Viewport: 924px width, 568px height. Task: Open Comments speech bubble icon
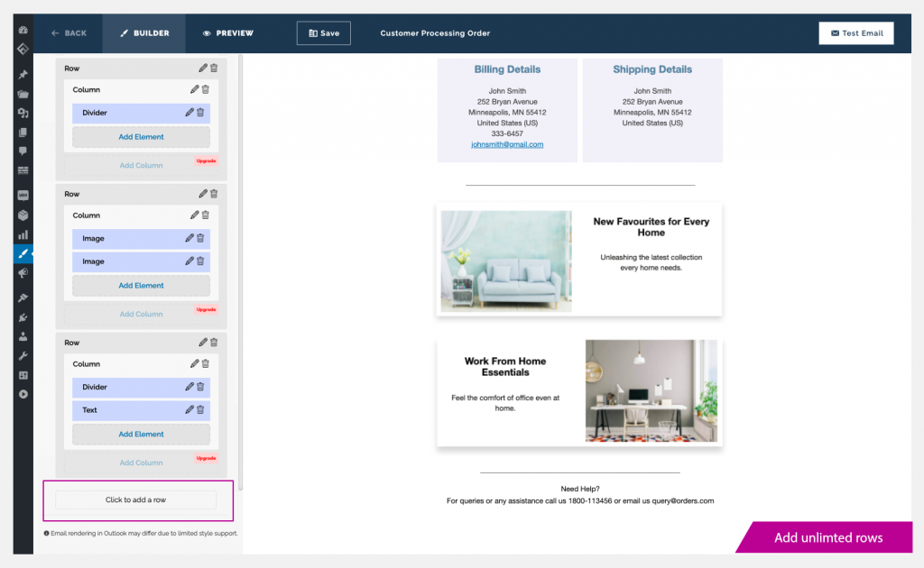click(x=23, y=151)
